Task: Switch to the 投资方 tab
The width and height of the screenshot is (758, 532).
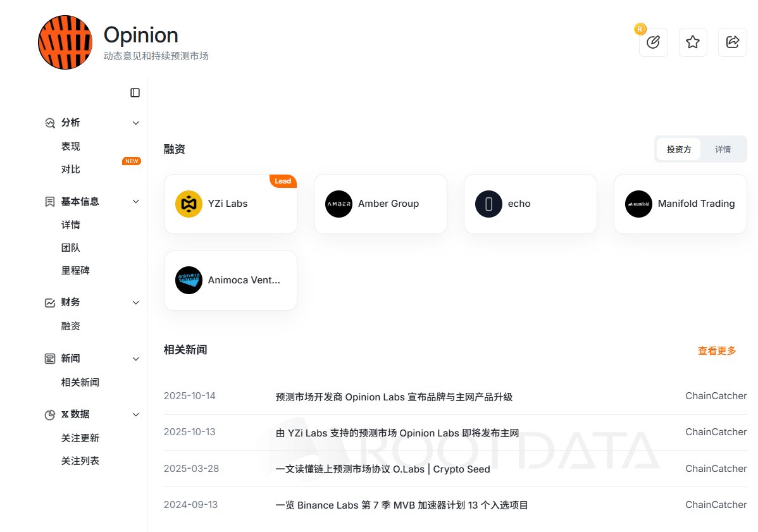Action: pyautogui.click(x=679, y=149)
